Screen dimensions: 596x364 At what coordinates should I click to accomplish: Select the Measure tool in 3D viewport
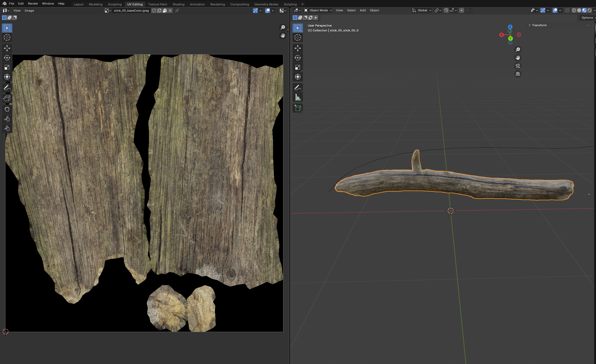coord(298,98)
